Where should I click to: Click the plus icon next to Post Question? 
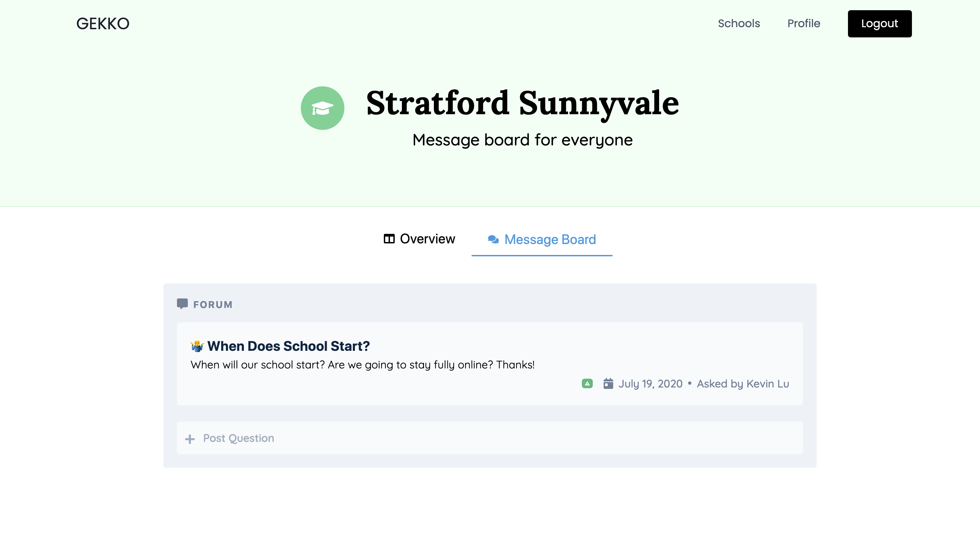coord(190,439)
